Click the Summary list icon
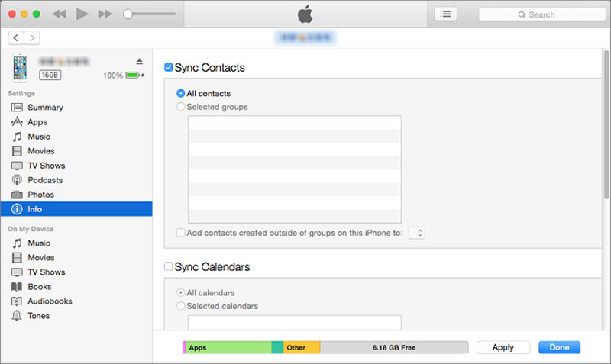Image resolution: width=611 pixels, height=364 pixels. point(17,108)
